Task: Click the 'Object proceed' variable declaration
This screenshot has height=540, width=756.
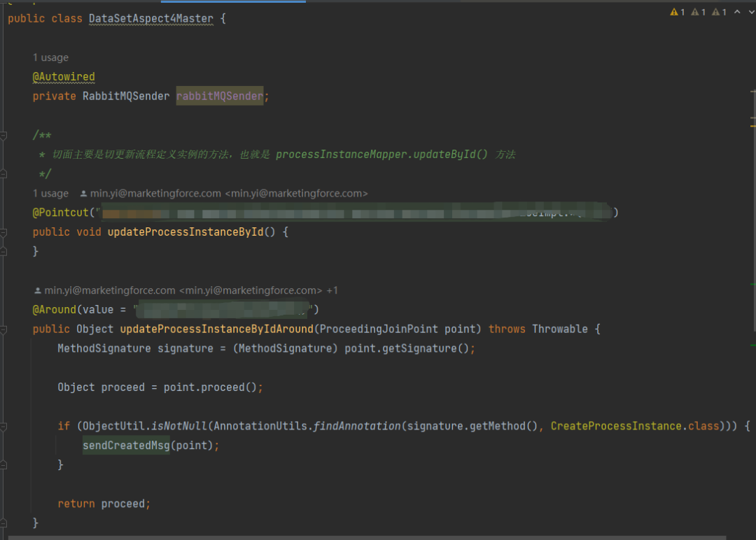Action: click(101, 388)
